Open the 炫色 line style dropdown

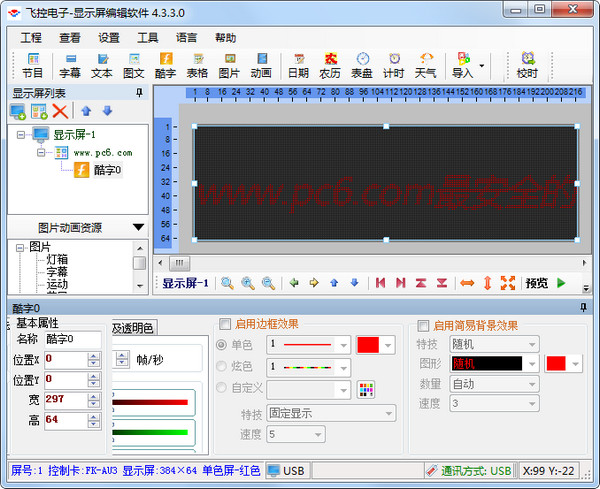click(x=343, y=368)
